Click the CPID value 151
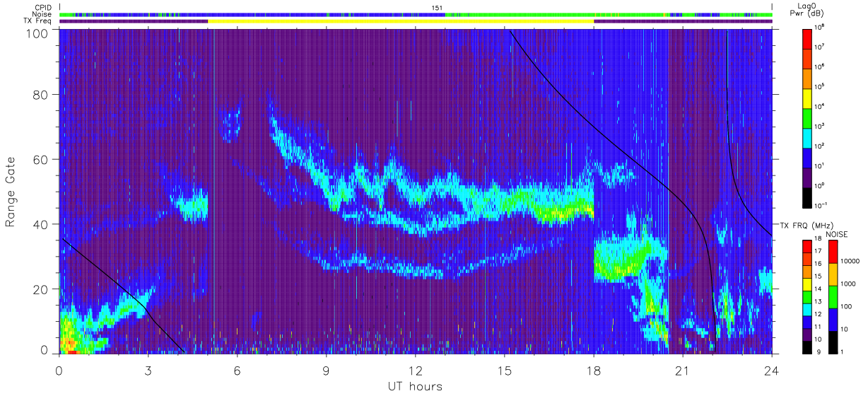Viewport: 868px width, 401px height. [437, 8]
